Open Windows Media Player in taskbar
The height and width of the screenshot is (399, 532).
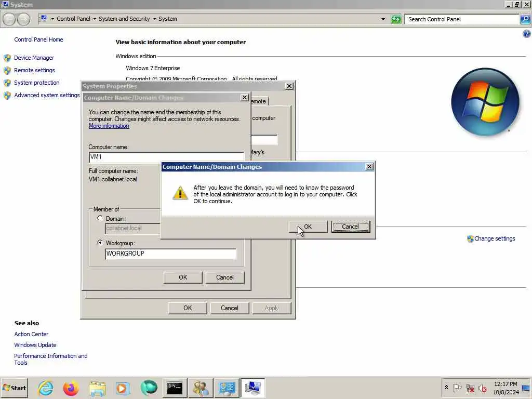coord(123,388)
